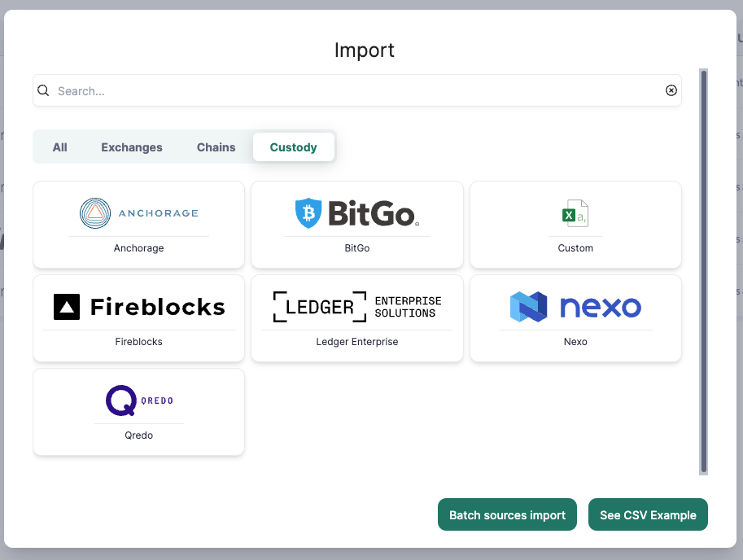Open See CSV Example
Screen dimensions: 743x560
pos(648,514)
